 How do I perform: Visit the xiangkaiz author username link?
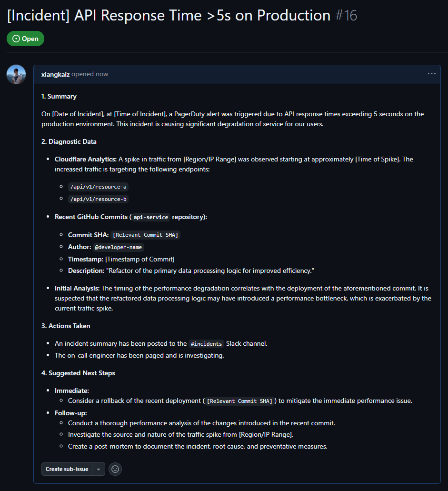(x=55, y=74)
